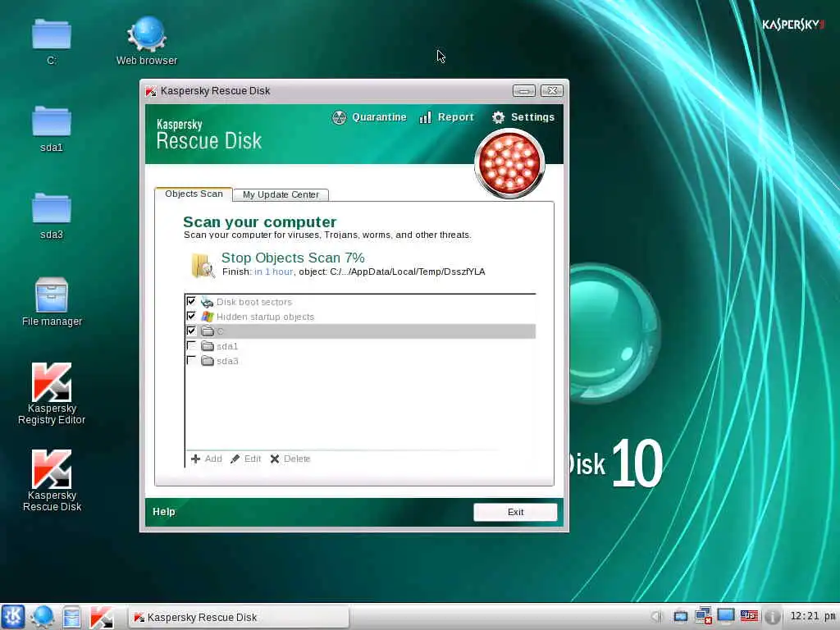Click the volume speaker tray icon
Image resolution: width=840 pixels, height=630 pixels.
coord(657,617)
